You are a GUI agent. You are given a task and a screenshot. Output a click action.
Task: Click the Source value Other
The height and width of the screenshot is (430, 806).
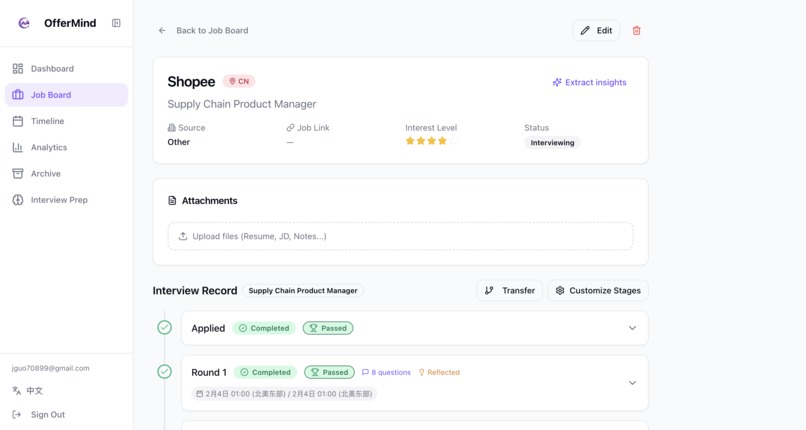pos(178,142)
